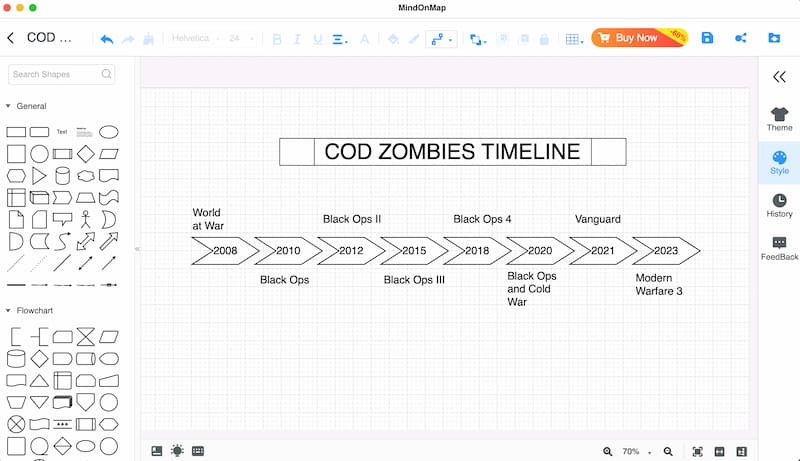Click the COD ZOMBIES TIMELINE title box
The width and height of the screenshot is (800, 461).
tap(453, 151)
